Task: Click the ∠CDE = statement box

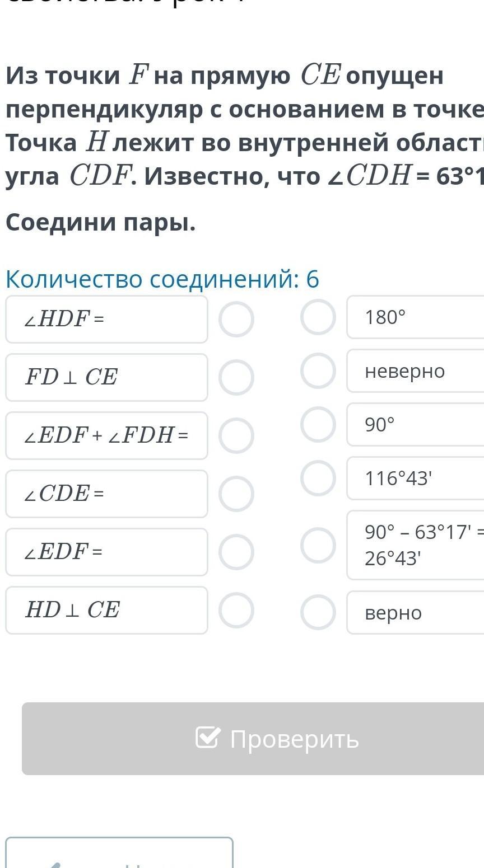Action: (106, 494)
